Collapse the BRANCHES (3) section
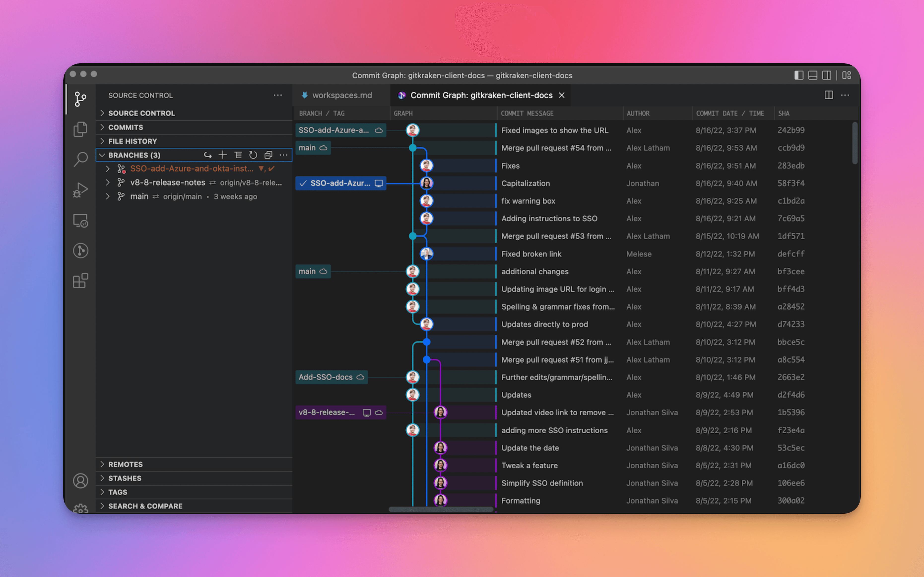 coord(102,155)
